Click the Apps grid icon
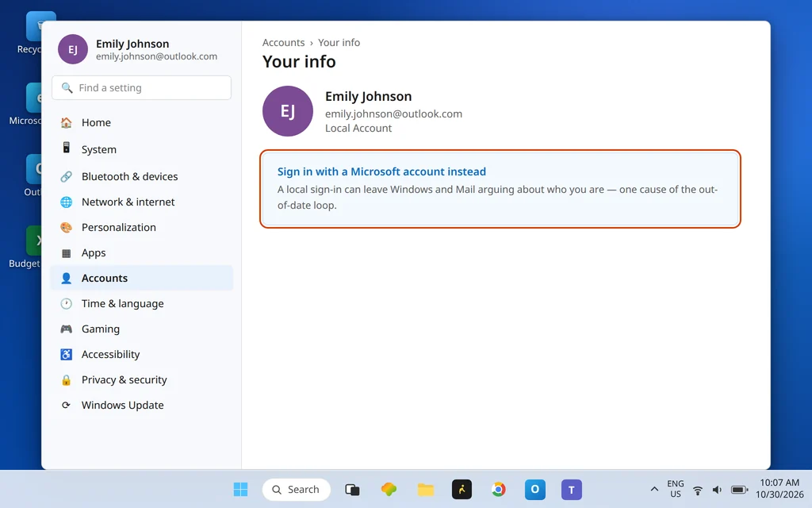The width and height of the screenshot is (812, 508). point(67,253)
